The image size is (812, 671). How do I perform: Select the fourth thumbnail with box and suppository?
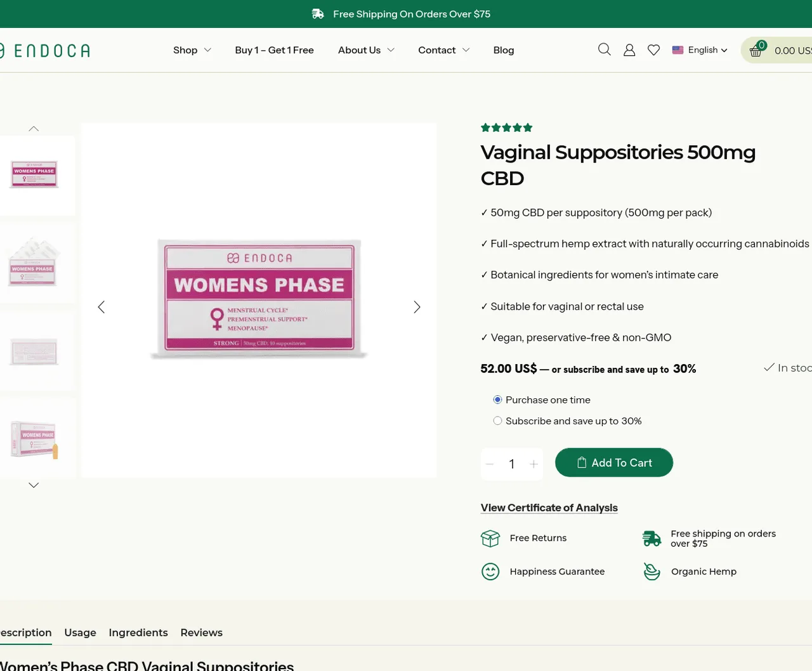[34, 438]
